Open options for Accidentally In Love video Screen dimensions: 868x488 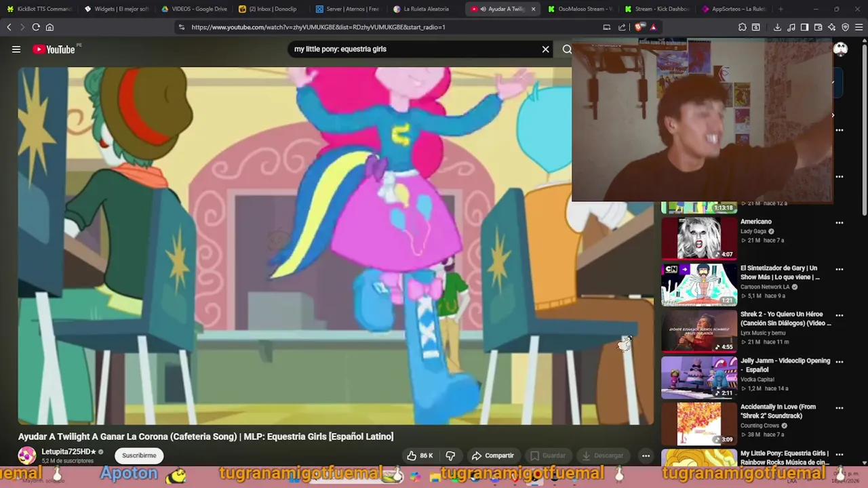840,408
